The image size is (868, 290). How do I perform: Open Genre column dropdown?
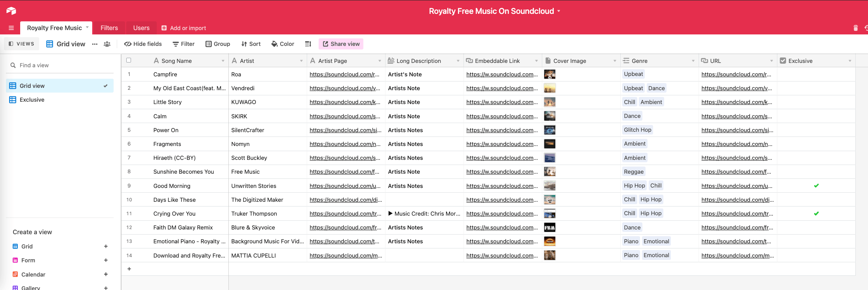693,61
